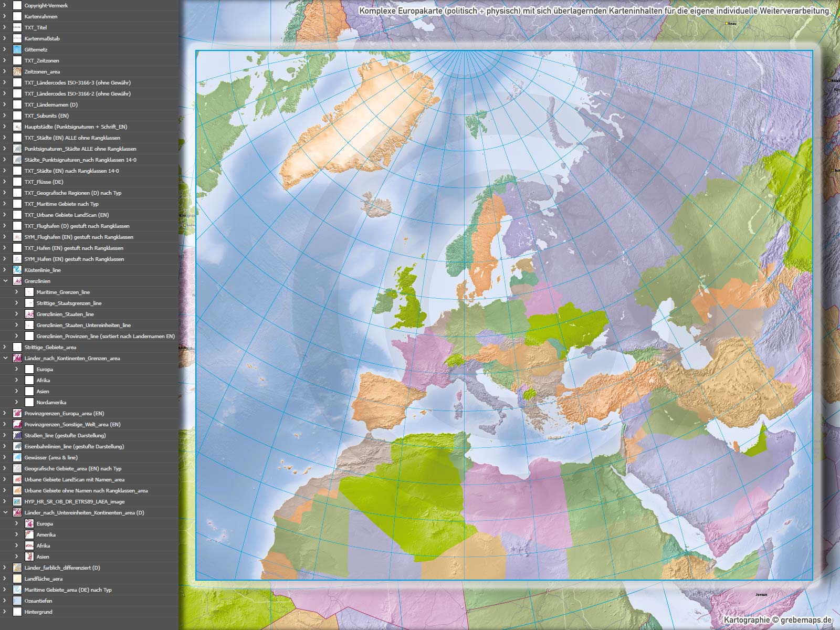Select the TXT_Ländernamen (D) layer
This screenshot has width=840, height=630.
[51, 104]
